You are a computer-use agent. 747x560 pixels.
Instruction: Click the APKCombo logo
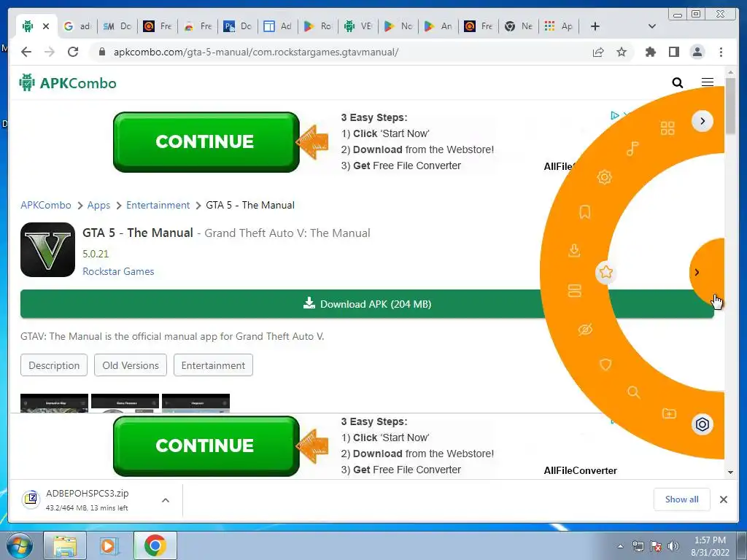point(68,83)
